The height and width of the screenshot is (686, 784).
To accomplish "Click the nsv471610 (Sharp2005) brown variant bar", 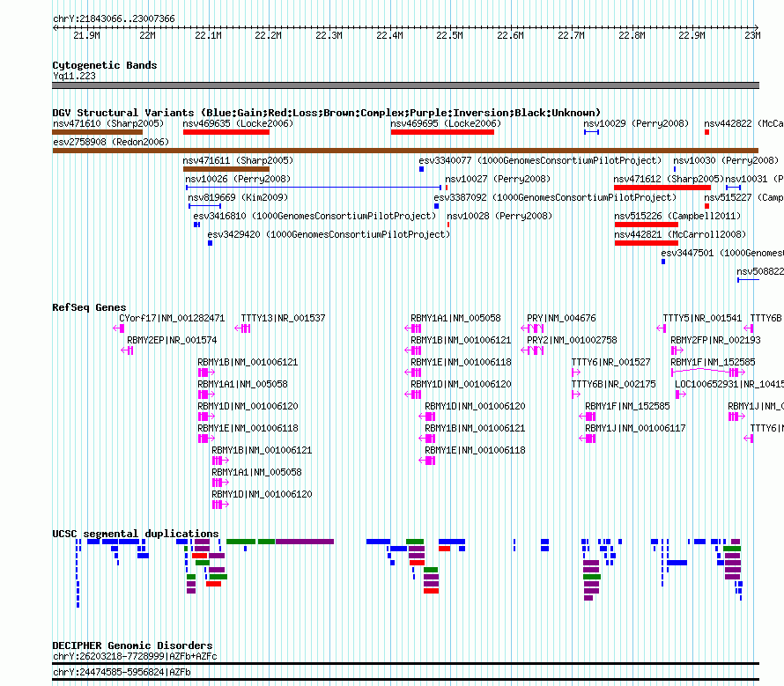I will coord(98,132).
